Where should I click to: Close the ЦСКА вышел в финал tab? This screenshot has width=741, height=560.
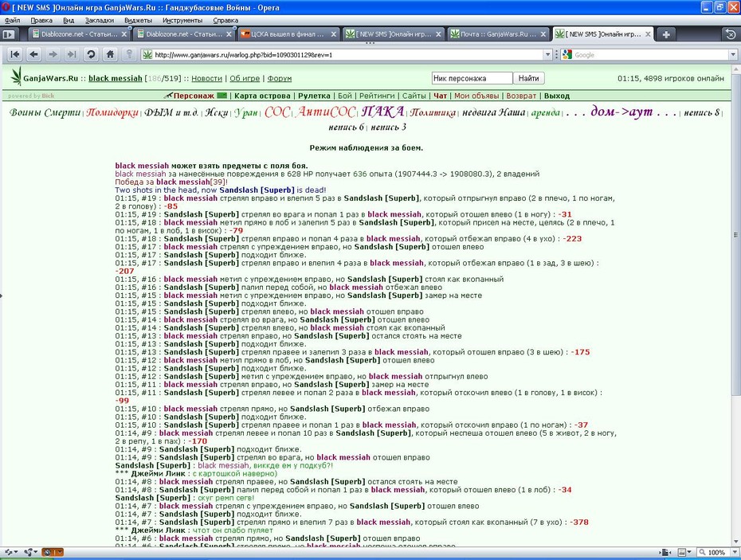[x=334, y=34]
